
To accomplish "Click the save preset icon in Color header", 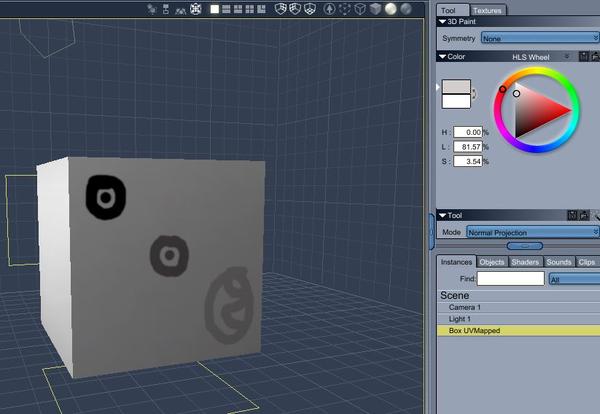I will click(x=584, y=57).
